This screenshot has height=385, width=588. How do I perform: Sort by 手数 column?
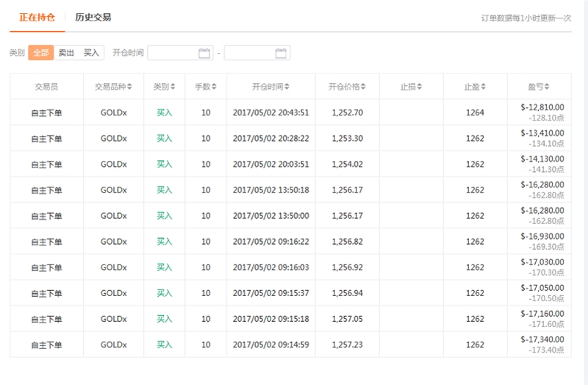point(206,87)
